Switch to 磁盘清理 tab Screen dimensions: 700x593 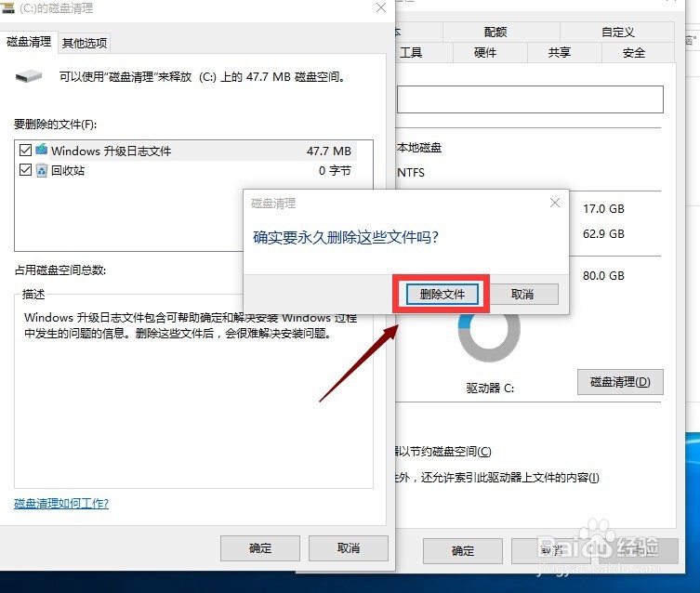point(29,42)
